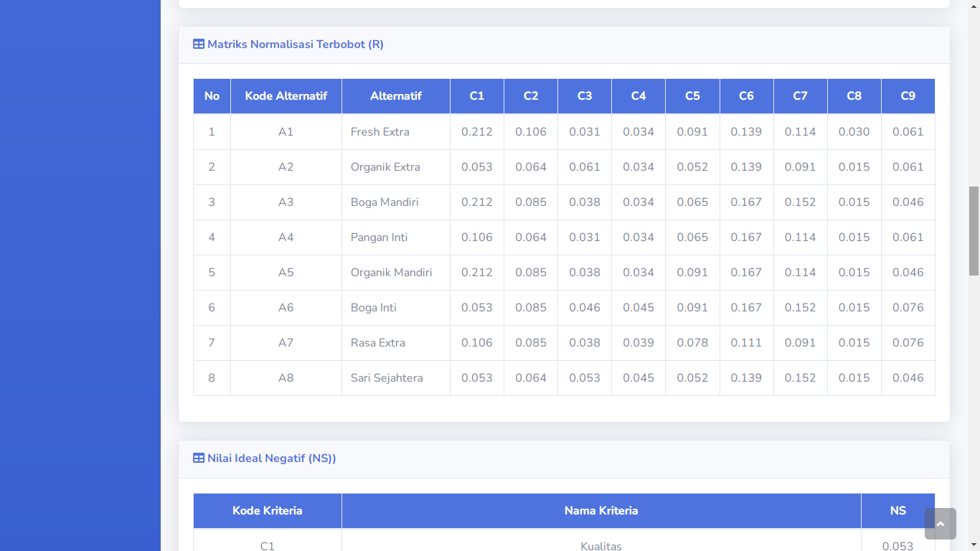980x551 pixels.
Task: Click Fresh Extra's C2 value 0.106
Action: click(531, 132)
